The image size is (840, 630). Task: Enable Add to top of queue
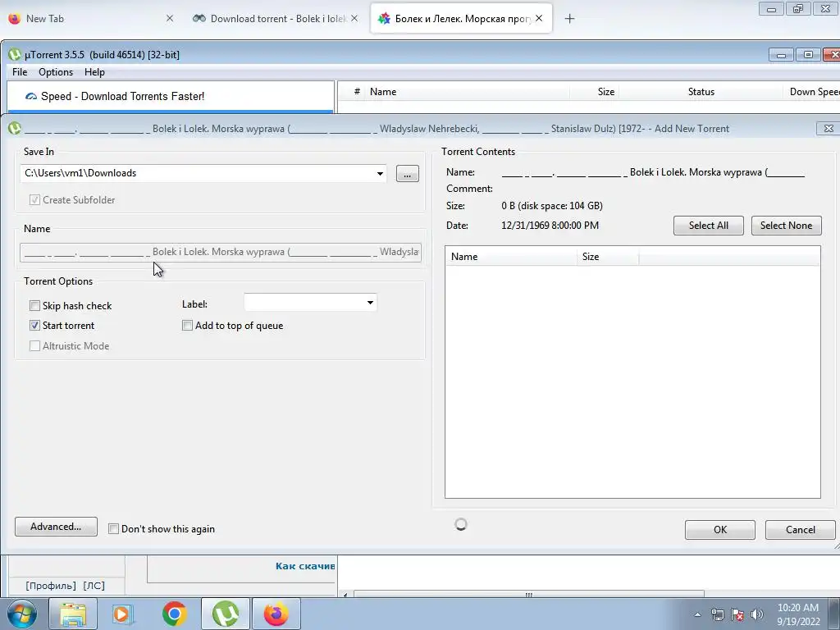coord(188,325)
